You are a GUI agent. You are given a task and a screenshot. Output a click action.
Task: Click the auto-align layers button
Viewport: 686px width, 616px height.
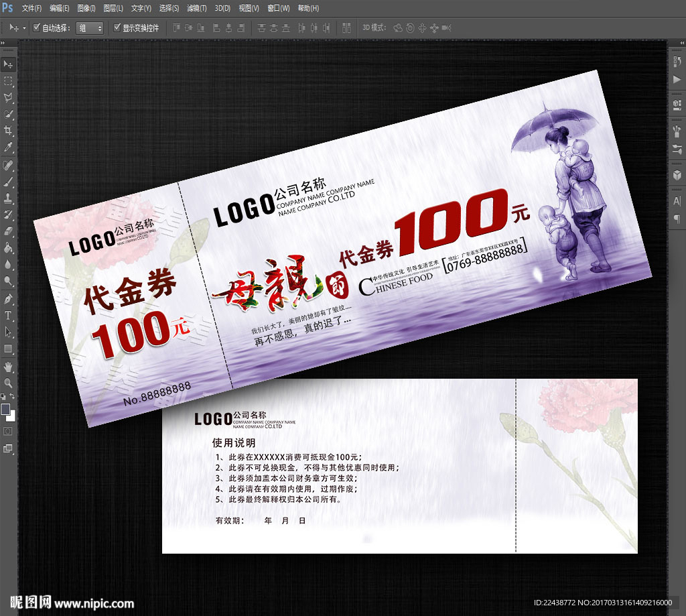pos(346,28)
